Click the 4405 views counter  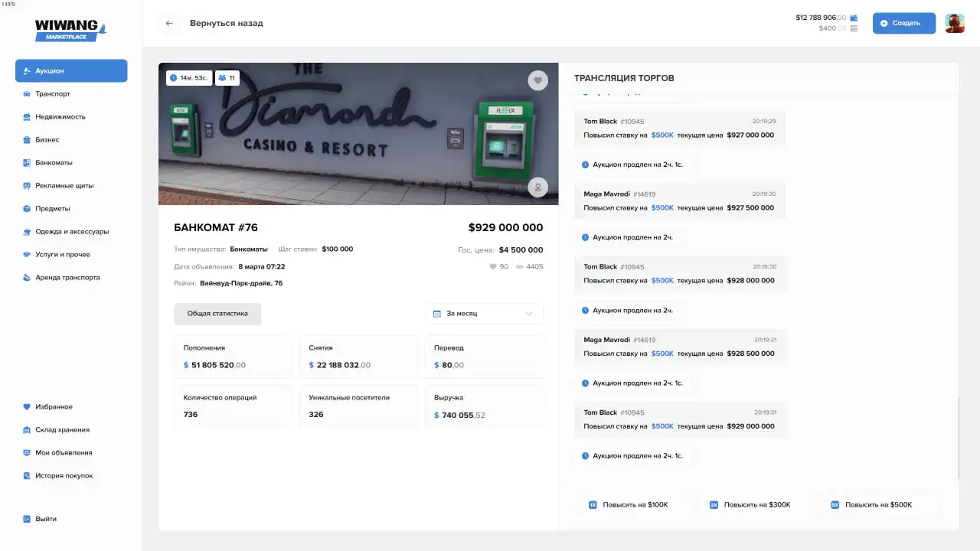tap(530, 267)
